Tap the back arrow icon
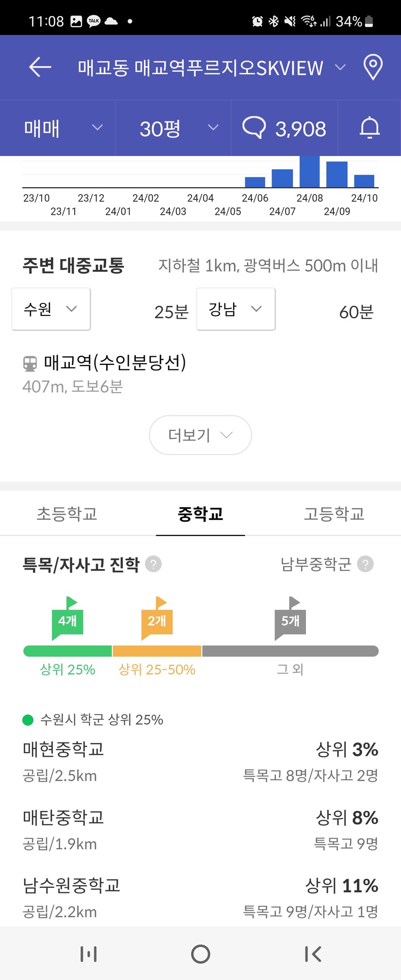Screen dimensions: 401x980 [x=40, y=67]
